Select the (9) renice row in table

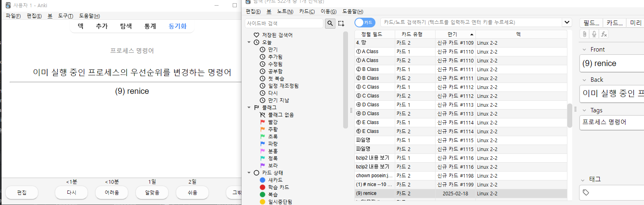[461, 193]
